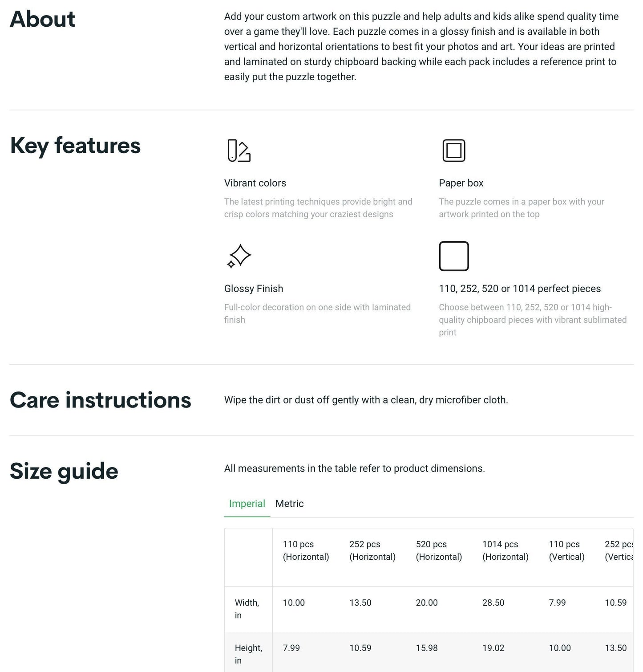
Task: Click the Care instructions heading
Action: pos(101,400)
